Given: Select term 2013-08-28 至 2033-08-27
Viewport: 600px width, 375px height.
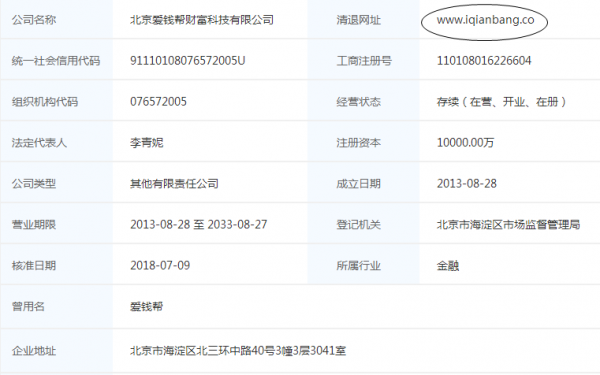Looking at the screenshot, I should click(x=199, y=225).
